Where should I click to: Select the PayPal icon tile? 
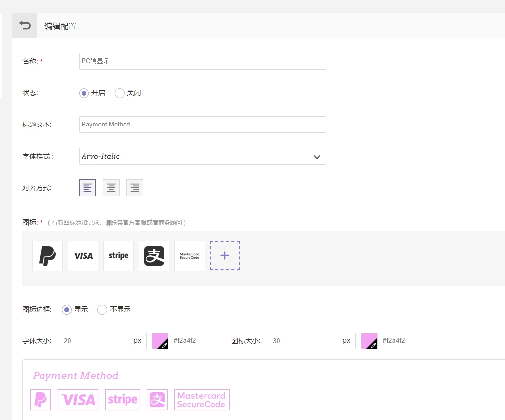(x=47, y=256)
